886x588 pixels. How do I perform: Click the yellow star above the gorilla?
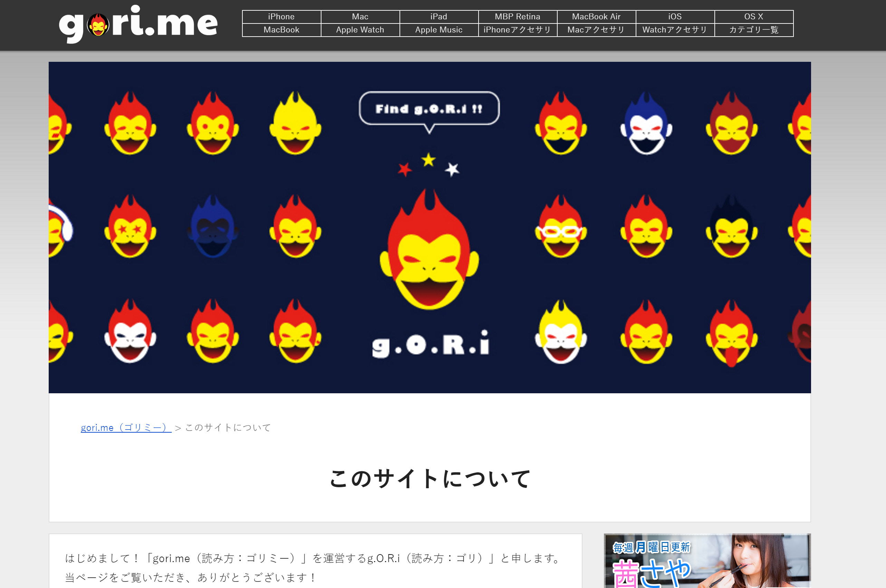[x=428, y=160]
